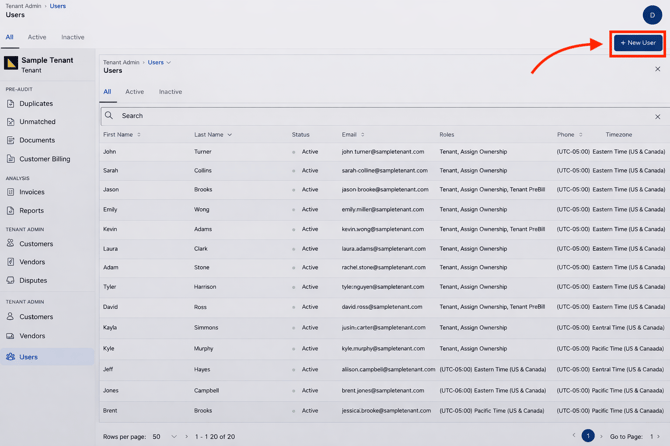The image size is (670, 446).
Task: Sort by Last Name column arrow
Action: click(230, 135)
